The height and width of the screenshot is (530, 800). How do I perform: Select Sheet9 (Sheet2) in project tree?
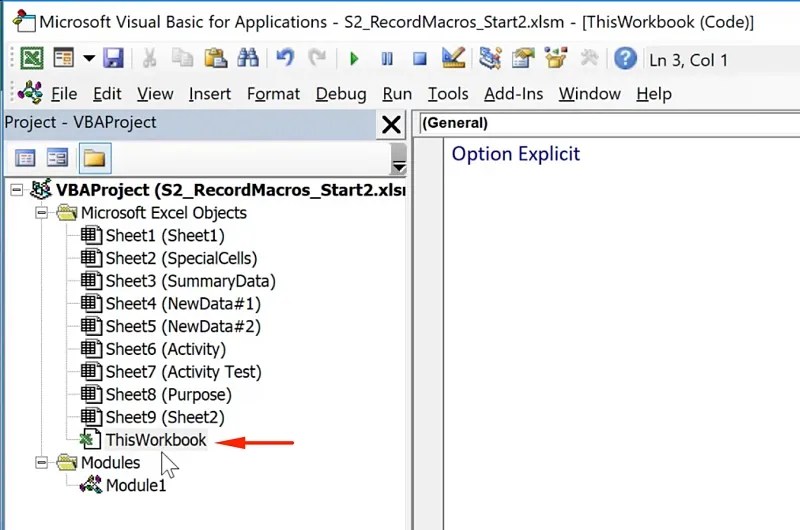point(165,417)
